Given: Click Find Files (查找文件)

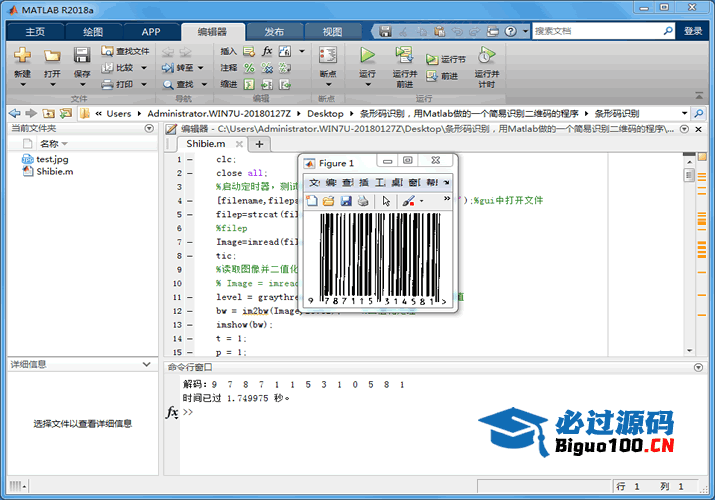Looking at the screenshot, I should point(125,51).
